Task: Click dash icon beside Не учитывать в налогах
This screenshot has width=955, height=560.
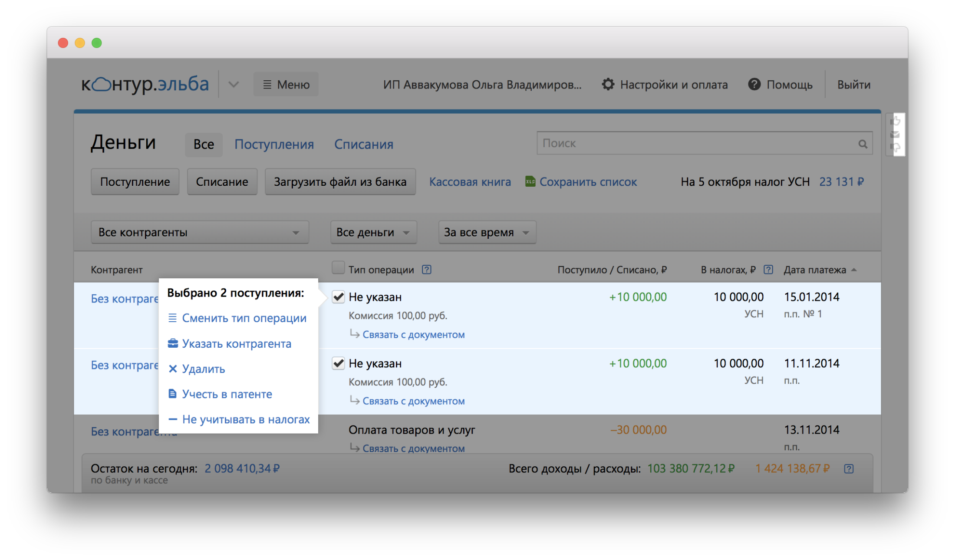Action: coord(173,419)
